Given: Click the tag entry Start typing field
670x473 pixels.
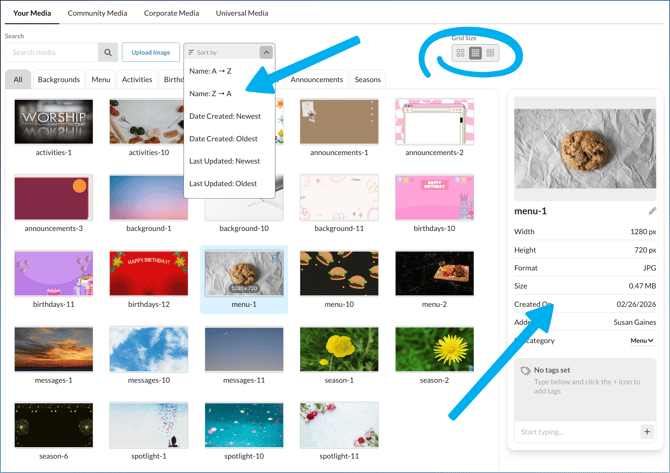Looking at the screenshot, I should pos(575,432).
